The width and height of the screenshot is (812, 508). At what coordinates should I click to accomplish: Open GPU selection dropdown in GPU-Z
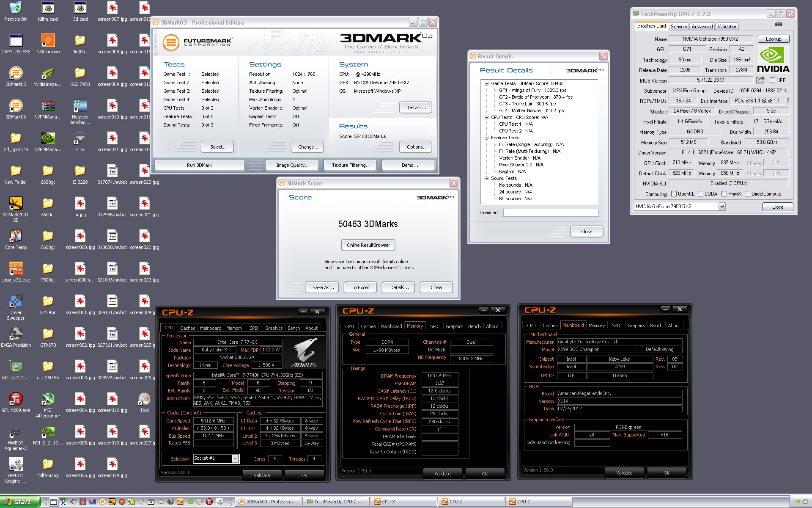tap(722, 207)
